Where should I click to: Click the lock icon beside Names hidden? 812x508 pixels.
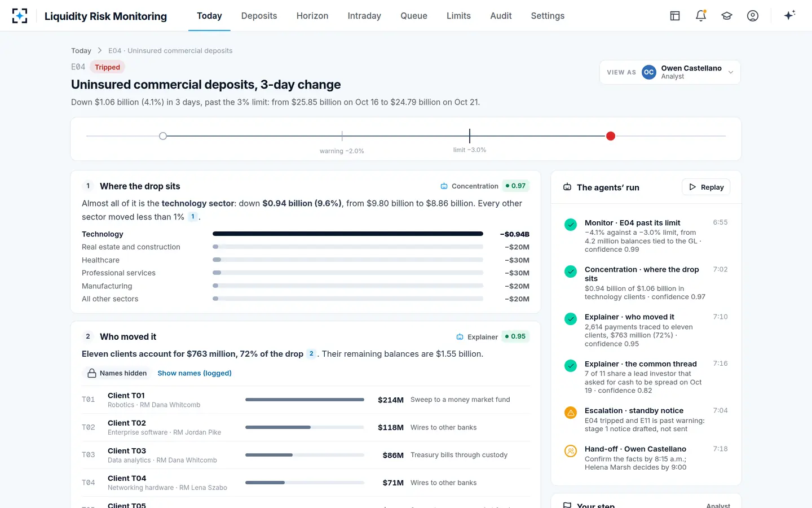point(92,373)
